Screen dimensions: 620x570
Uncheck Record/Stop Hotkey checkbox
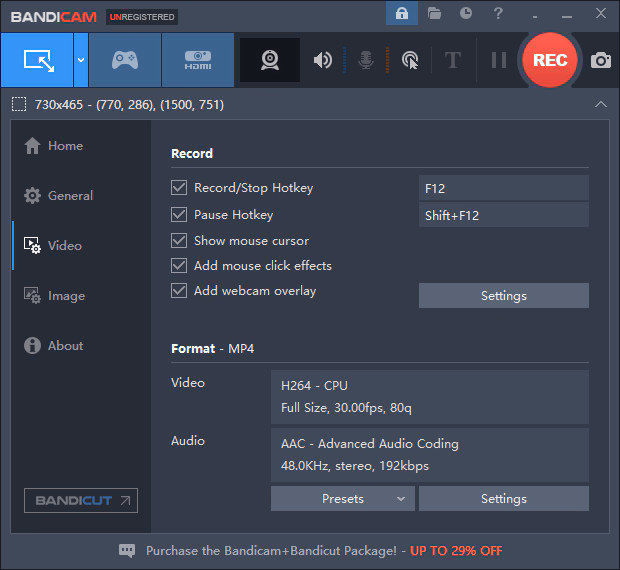coord(179,187)
